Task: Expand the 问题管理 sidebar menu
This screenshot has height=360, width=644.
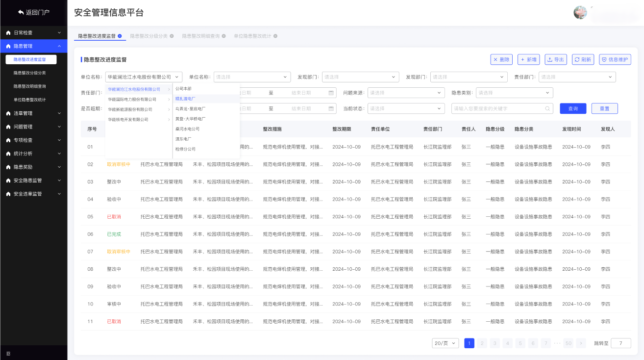Action: coord(33,127)
